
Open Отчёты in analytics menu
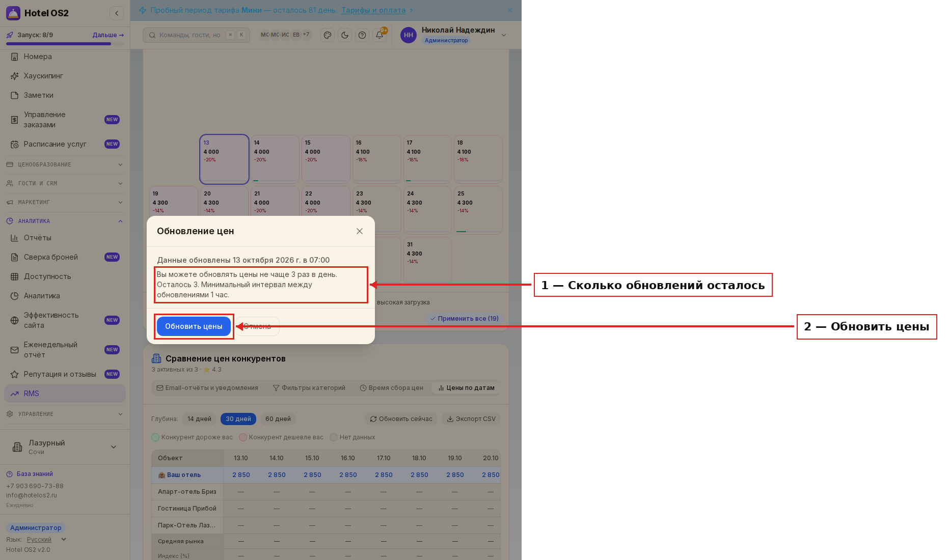pos(65,238)
